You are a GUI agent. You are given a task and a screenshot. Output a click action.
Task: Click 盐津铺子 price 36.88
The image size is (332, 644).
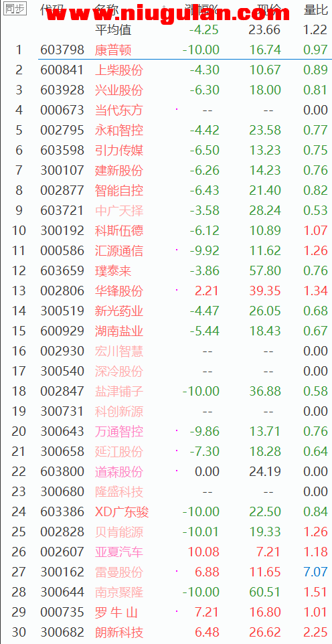[x=265, y=392]
